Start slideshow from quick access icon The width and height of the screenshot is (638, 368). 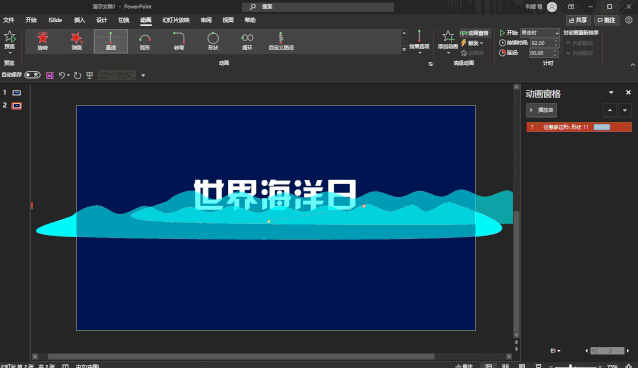point(90,75)
